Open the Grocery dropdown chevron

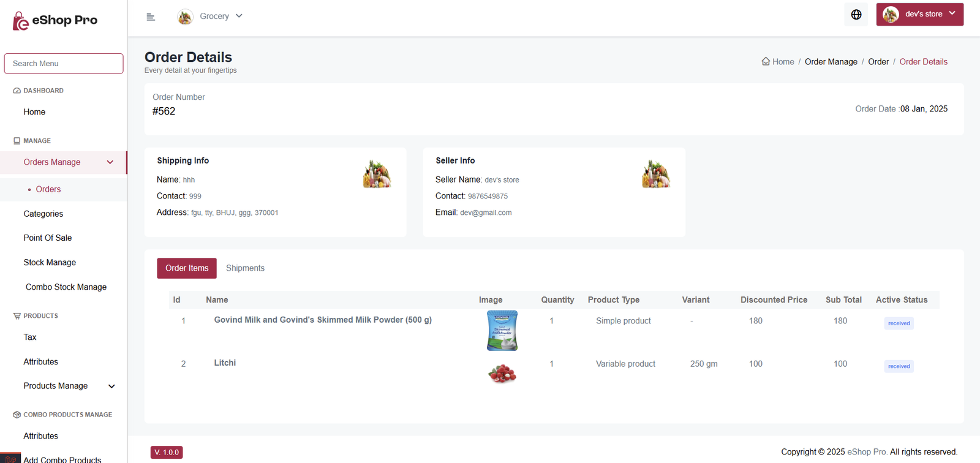click(x=239, y=16)
